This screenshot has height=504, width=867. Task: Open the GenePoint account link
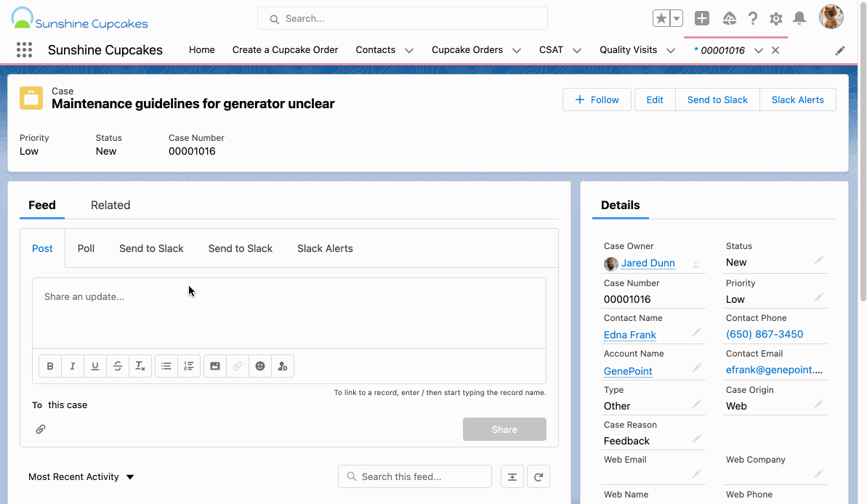(628, 371)
